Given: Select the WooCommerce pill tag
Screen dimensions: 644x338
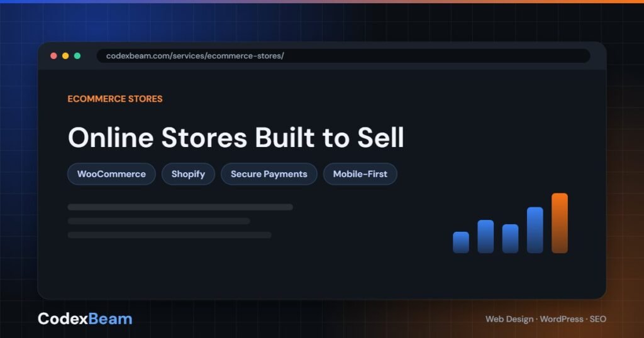Looking at the screenshot, I should (x=111, y=174).
